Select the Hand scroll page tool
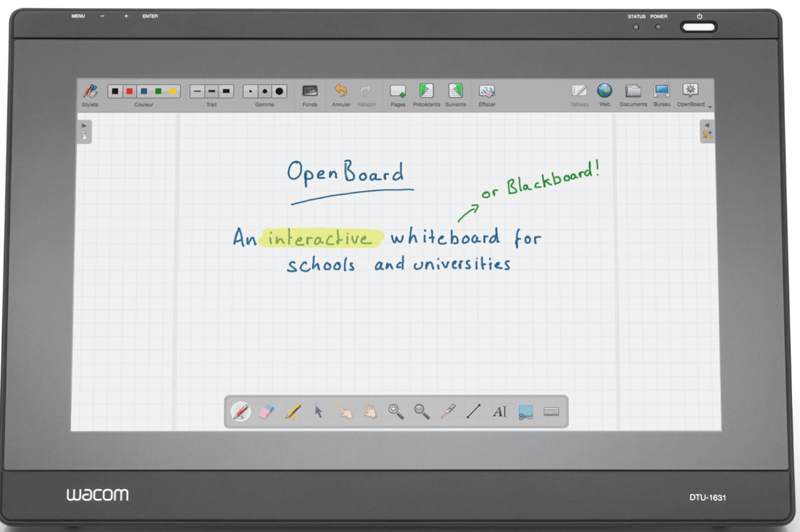Image resolution: width=800 pixels, height=532 pixels. [370, 412]
